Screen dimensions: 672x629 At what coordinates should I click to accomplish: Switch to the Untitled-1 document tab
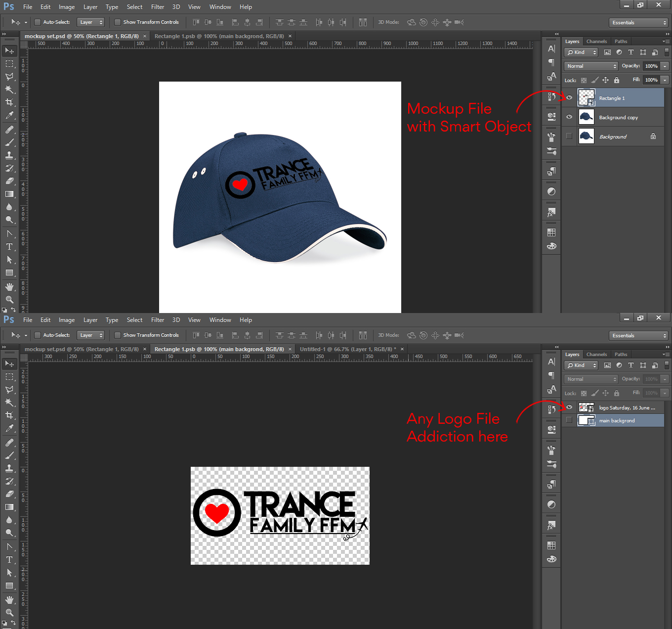tap(347, 349)
